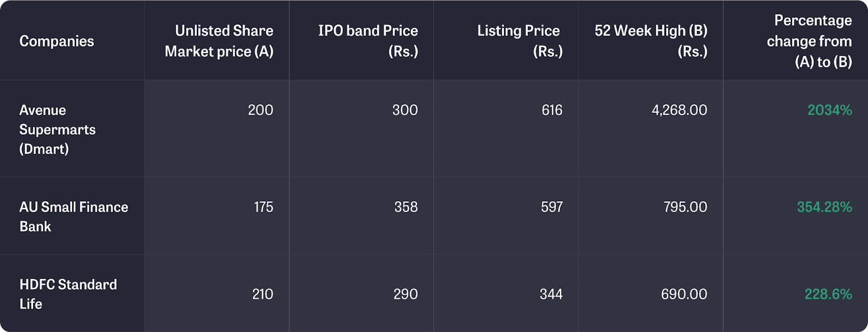The image size is (868, 332).
Task: Select the green 2034% value
Action: pos(829,110)
